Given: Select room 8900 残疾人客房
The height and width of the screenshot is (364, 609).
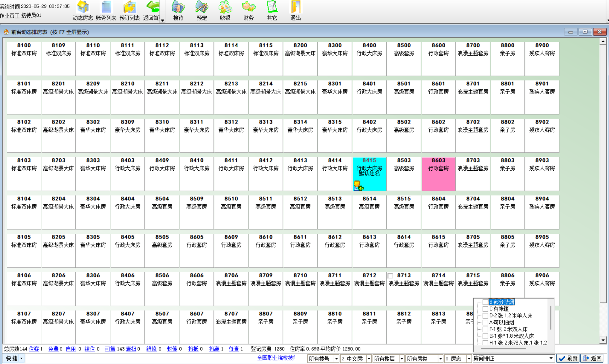Looking at the screenshot, I should (542, 59).
